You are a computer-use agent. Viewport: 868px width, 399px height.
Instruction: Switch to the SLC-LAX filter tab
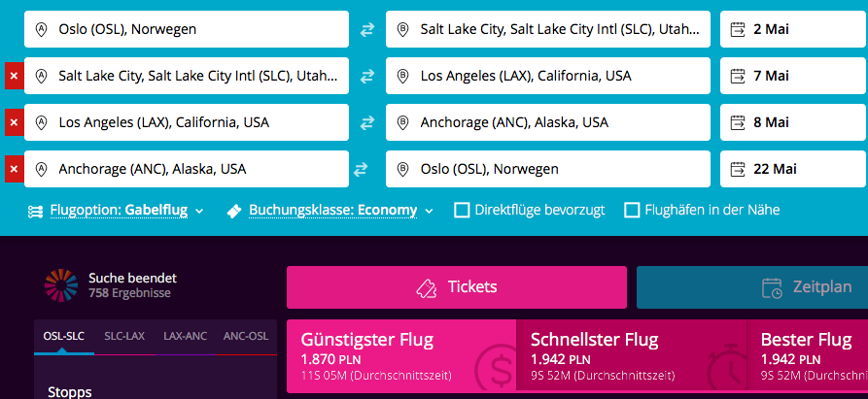(x=124, y=336)
